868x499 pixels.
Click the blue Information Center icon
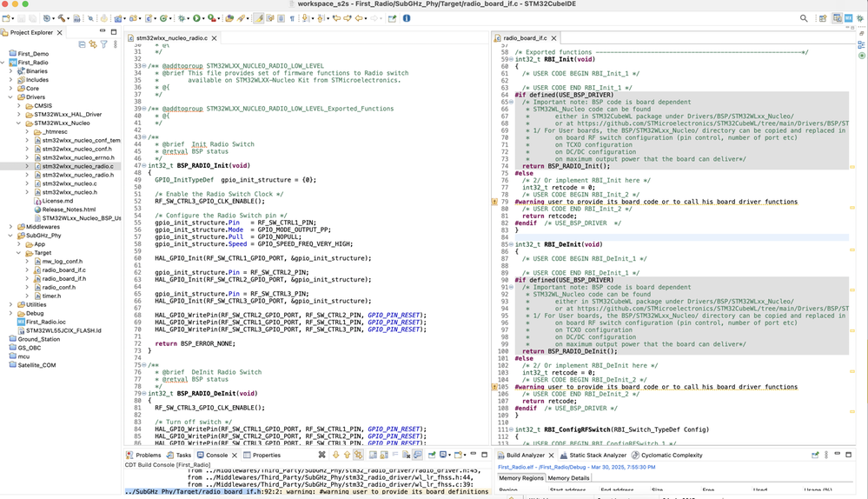click(x=406, y=18)
